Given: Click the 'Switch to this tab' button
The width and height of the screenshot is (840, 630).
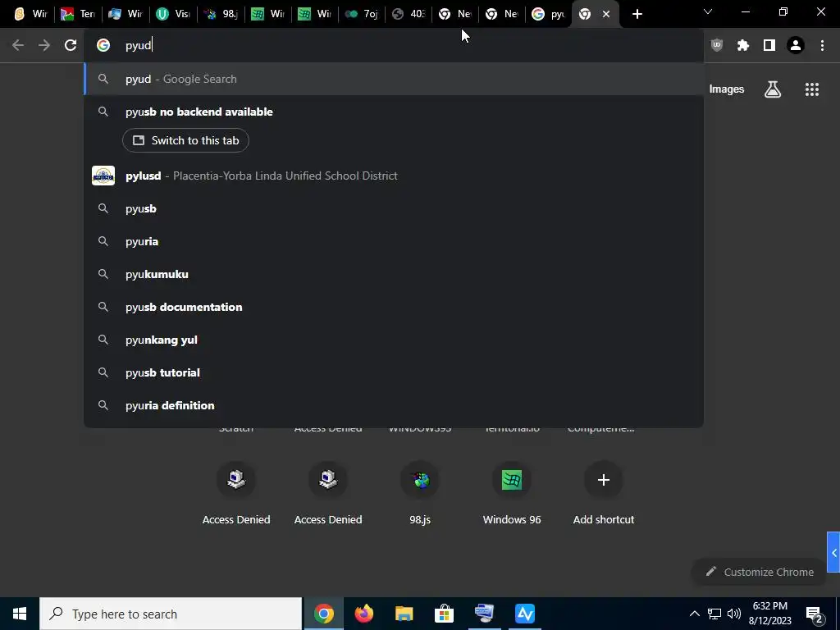Looking at the screenshot, I should pos(185,140).
